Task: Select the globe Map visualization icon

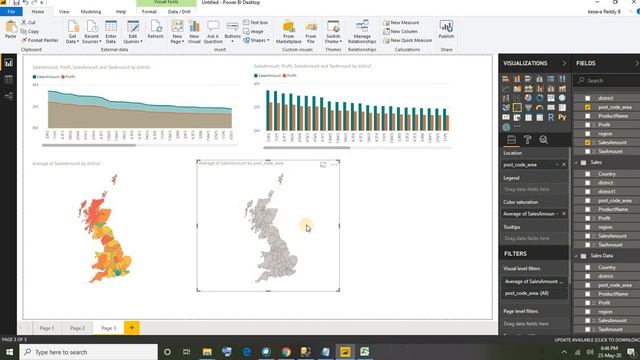Action: click(562, 98)
